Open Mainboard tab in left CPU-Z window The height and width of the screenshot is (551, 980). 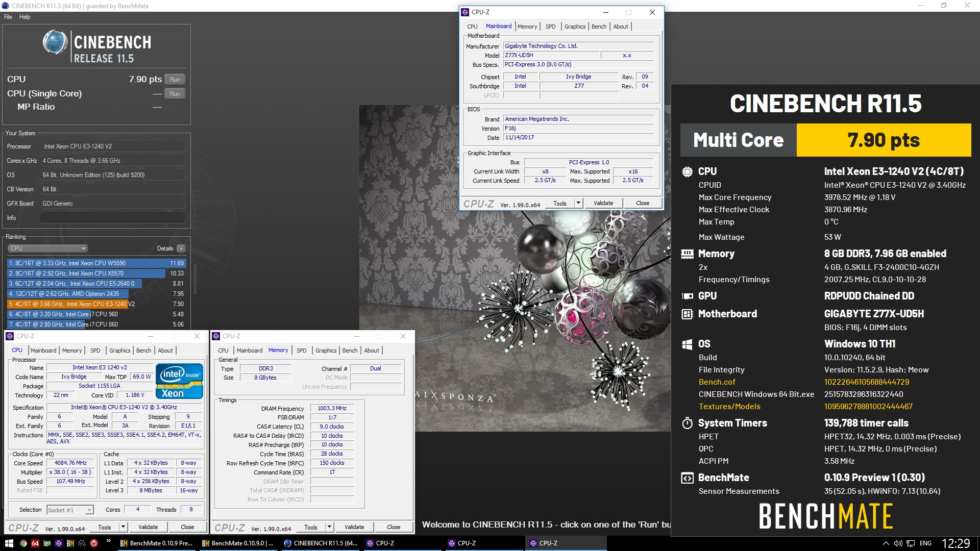pos(43,350)
